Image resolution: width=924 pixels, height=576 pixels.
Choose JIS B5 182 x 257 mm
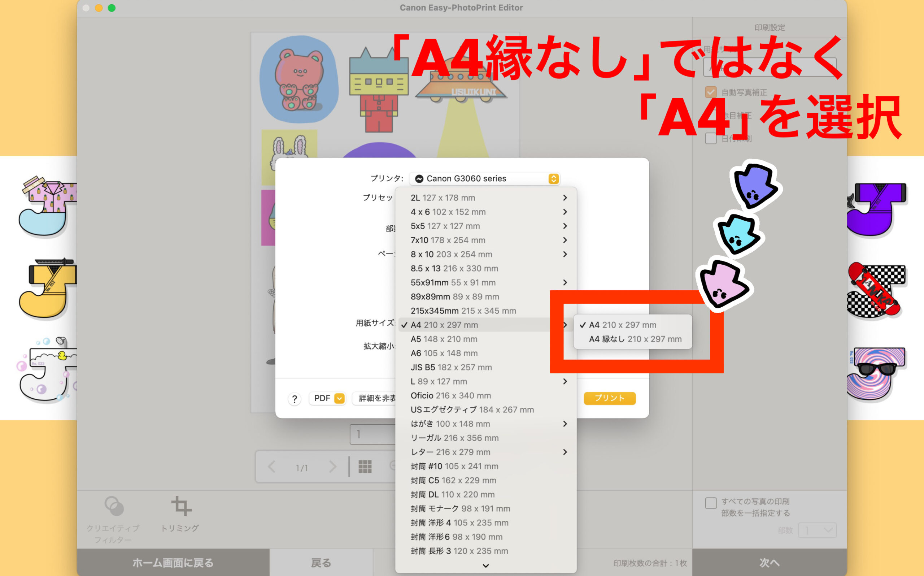(486, 367)
